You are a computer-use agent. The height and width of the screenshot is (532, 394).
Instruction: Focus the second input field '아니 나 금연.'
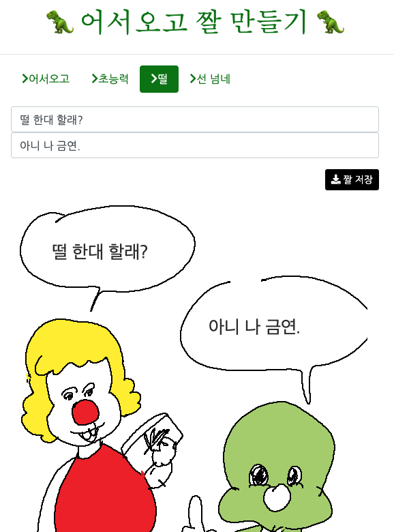pos(195,145)
